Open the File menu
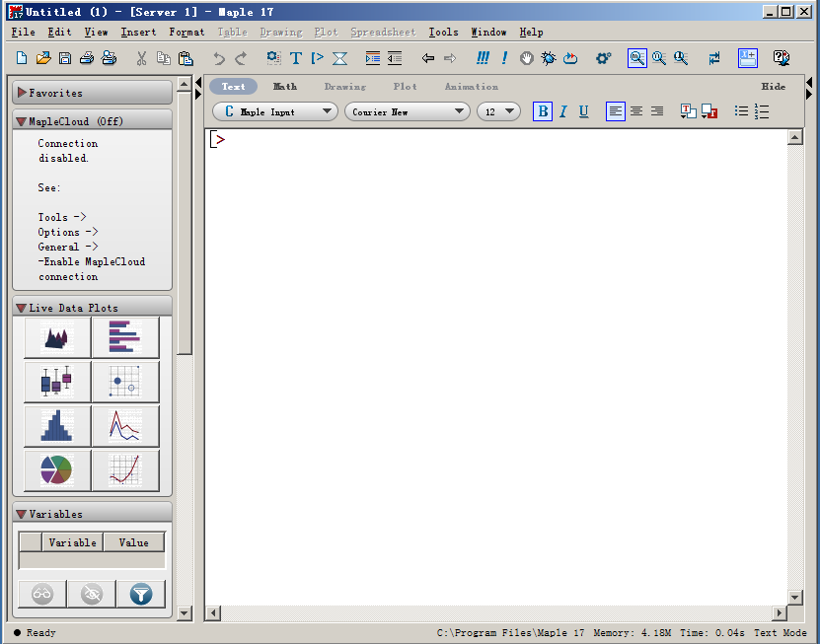 23,32
